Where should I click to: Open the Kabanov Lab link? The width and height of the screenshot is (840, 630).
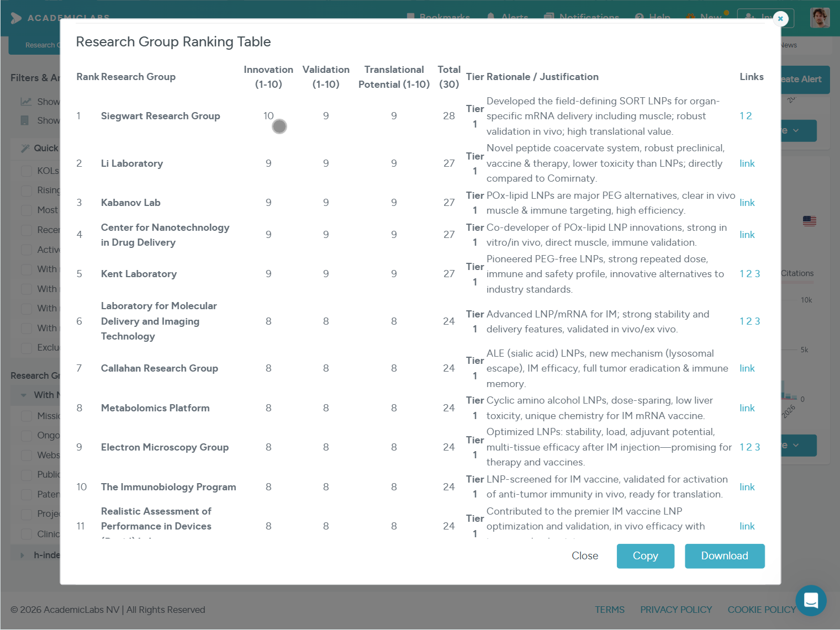click(747, 203)
